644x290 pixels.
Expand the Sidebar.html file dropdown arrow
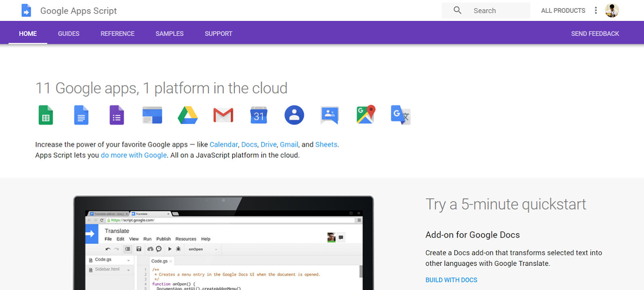click(x=128, y=270)
